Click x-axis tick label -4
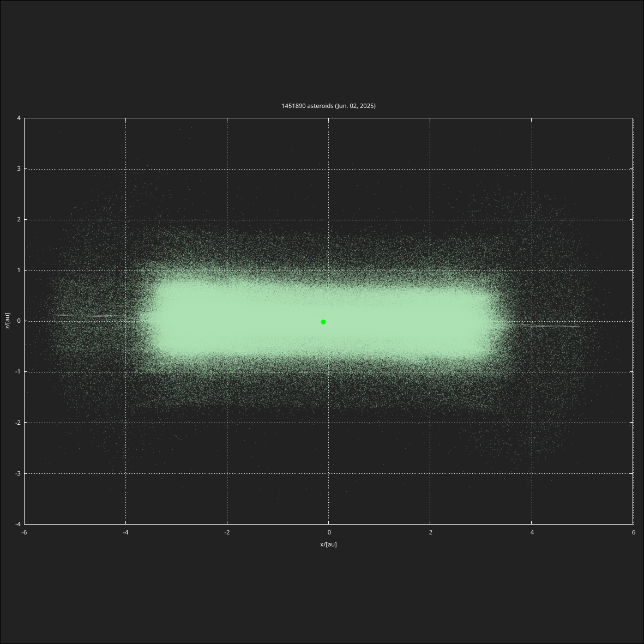 coord(125,532)
